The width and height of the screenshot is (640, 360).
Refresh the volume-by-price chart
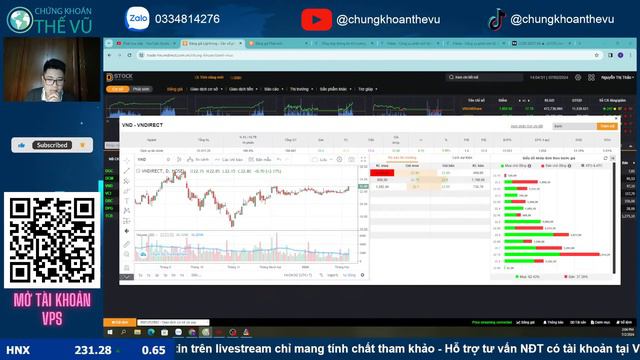click(x=605, y=158)
